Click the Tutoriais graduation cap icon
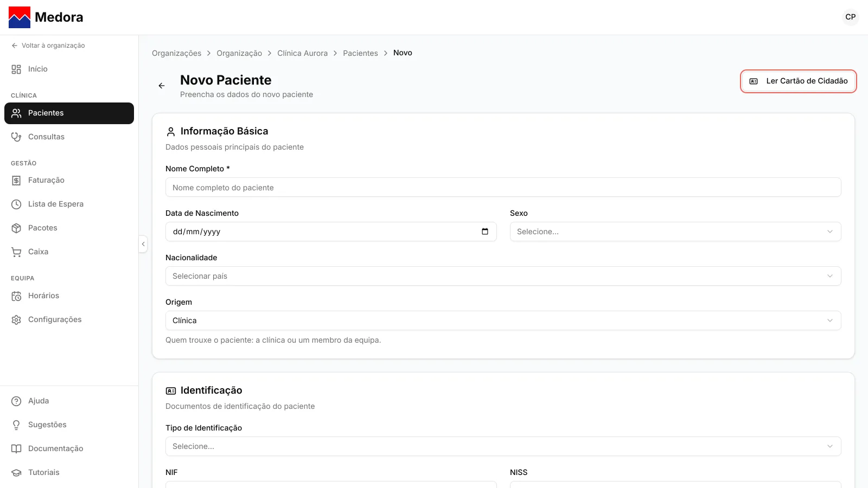 [x=16, y=473]
